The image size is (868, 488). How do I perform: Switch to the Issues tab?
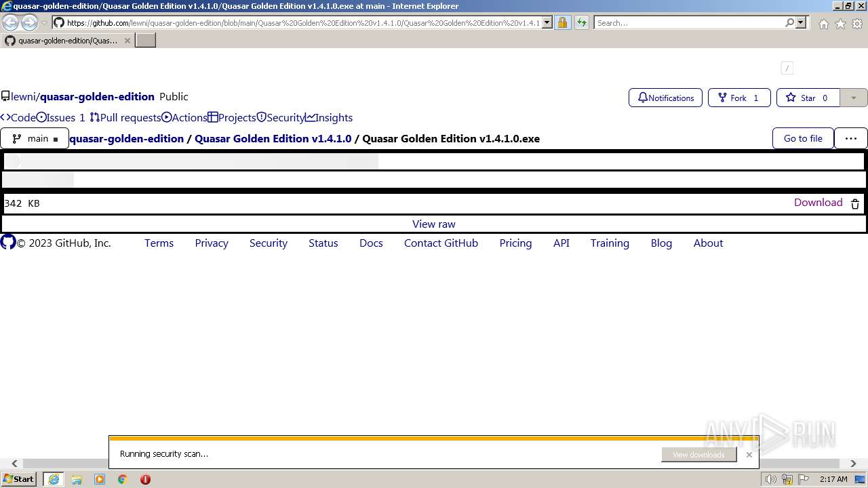(x=61, y=117)
